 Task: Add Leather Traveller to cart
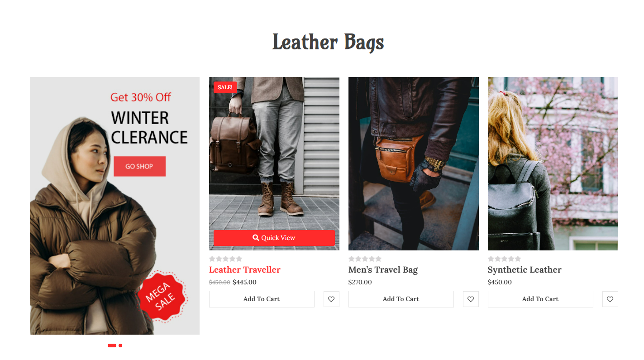pyautogui.click(x=262, y=299)
